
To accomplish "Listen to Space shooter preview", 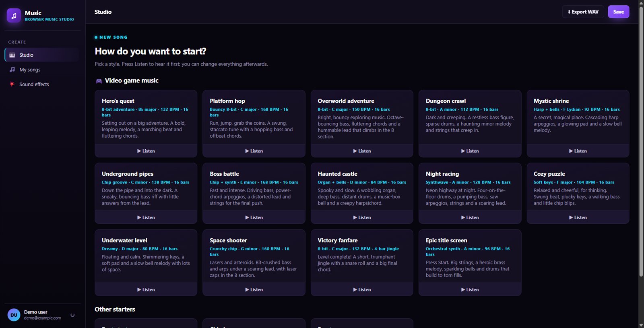I will 254,289.
